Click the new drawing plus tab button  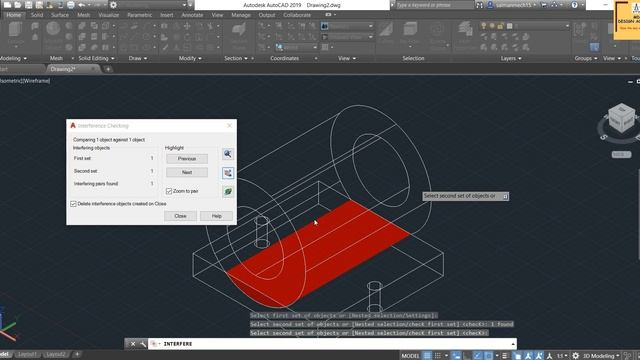pos(108,69)
